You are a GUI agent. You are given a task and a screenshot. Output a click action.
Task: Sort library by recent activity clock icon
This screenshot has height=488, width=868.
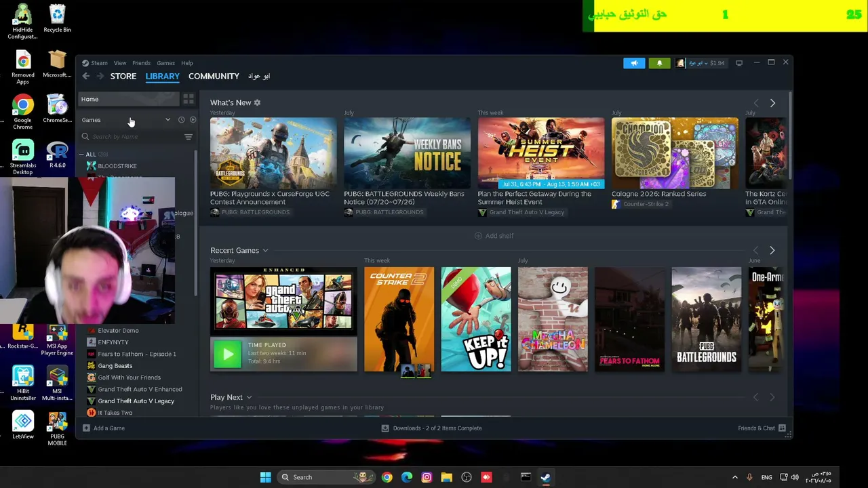(181, 120)
